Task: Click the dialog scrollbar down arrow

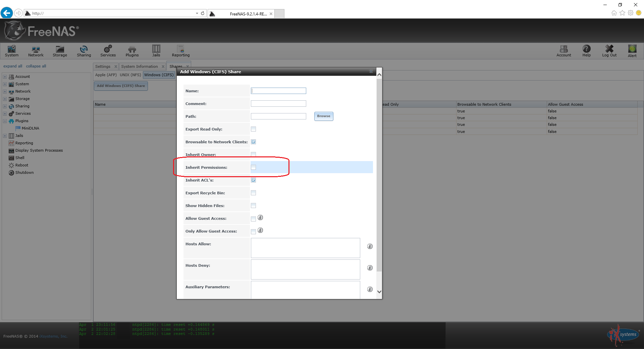Action: coord(379,292)
